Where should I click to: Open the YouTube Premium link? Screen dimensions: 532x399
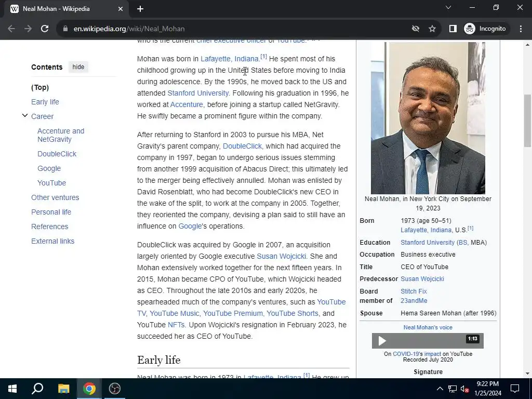(x=233, y=313)
